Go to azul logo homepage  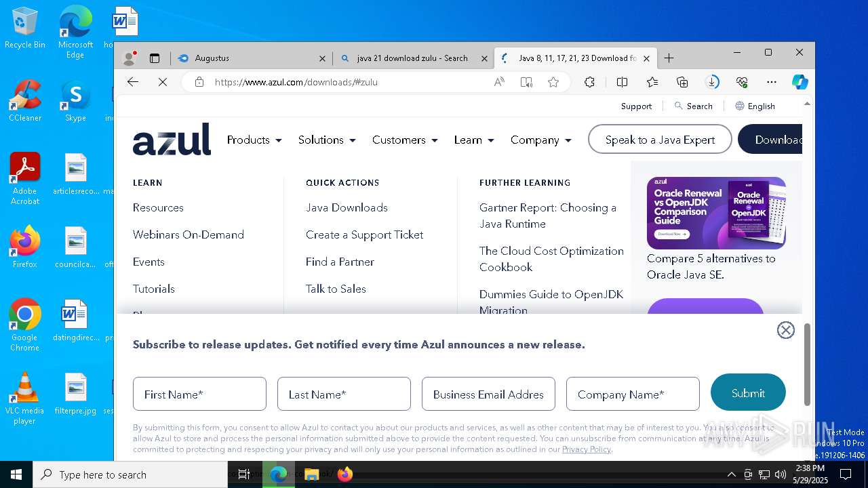(x=172, y=140)
